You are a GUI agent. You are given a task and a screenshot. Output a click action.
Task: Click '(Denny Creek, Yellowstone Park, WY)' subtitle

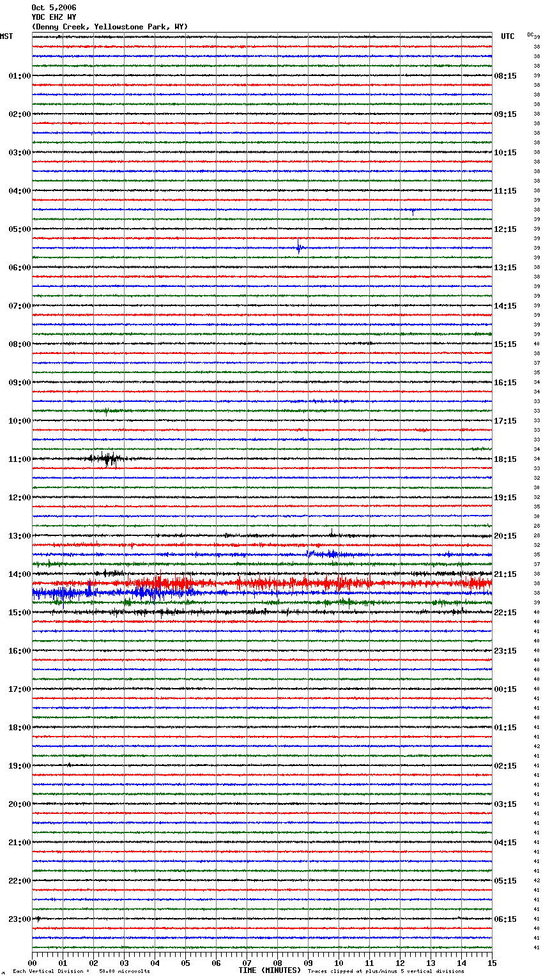(x=110, y=27)
